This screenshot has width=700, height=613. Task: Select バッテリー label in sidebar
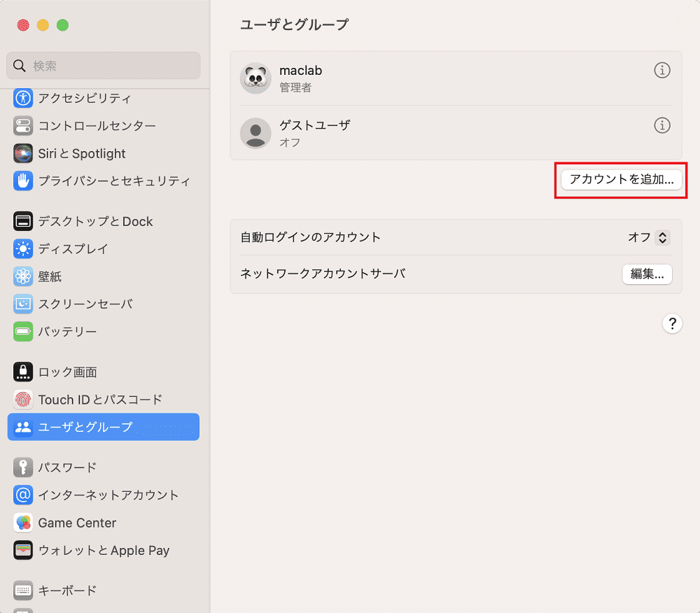67,332
